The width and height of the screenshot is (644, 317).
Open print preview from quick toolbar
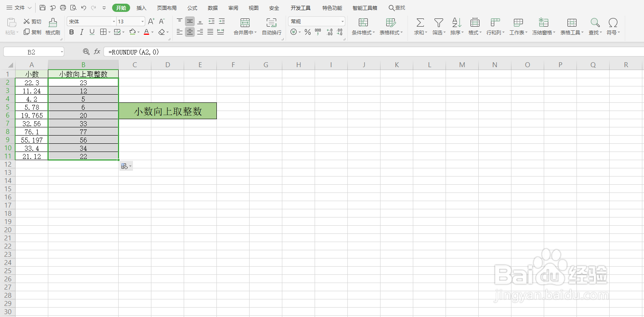(73, 8)
